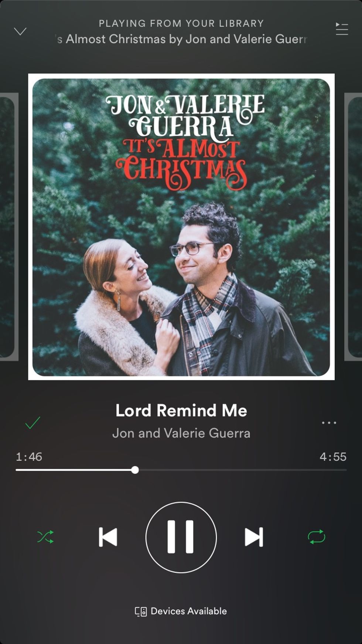Show the next track artwork on the right edge

[353, 227]
